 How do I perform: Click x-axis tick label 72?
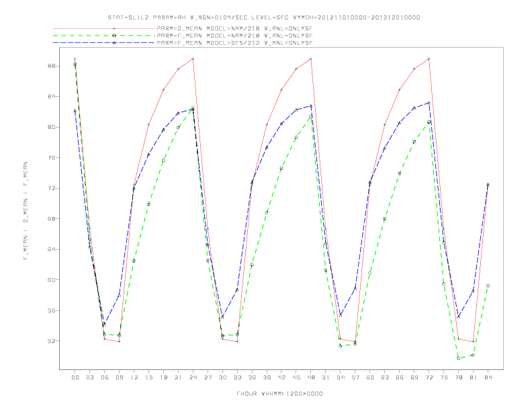click(x=429, y=377)
